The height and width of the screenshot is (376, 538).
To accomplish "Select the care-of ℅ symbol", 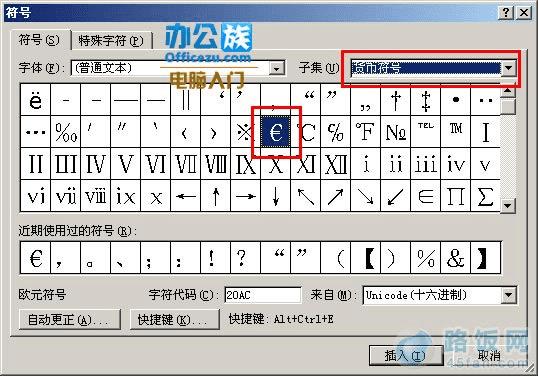I will coord(336,132).
